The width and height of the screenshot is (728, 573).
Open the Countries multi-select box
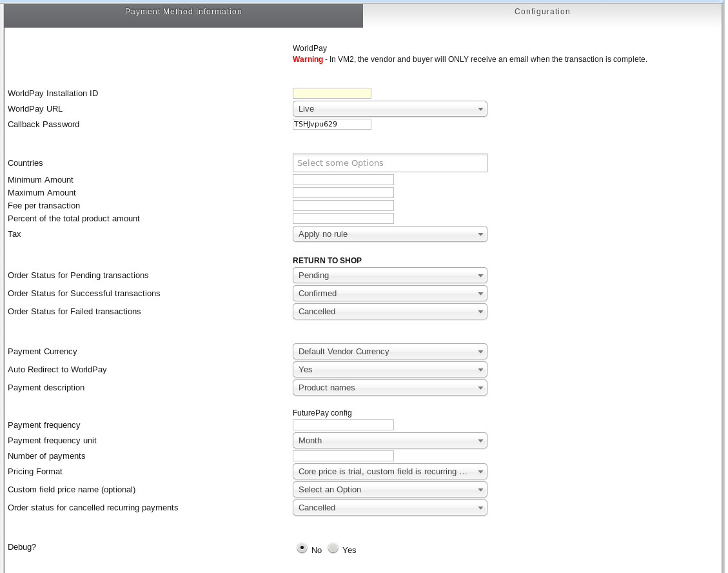(x=390, y=163)
